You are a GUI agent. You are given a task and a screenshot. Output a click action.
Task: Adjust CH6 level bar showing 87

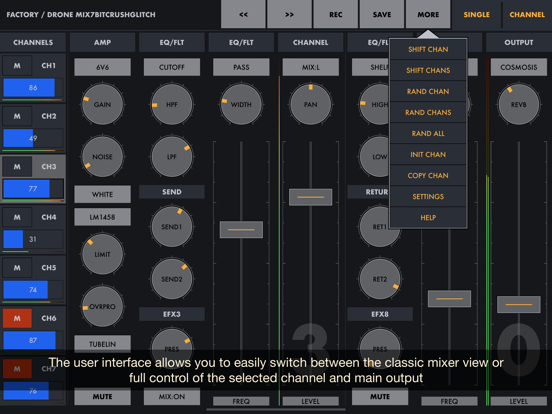click(33, 340)
